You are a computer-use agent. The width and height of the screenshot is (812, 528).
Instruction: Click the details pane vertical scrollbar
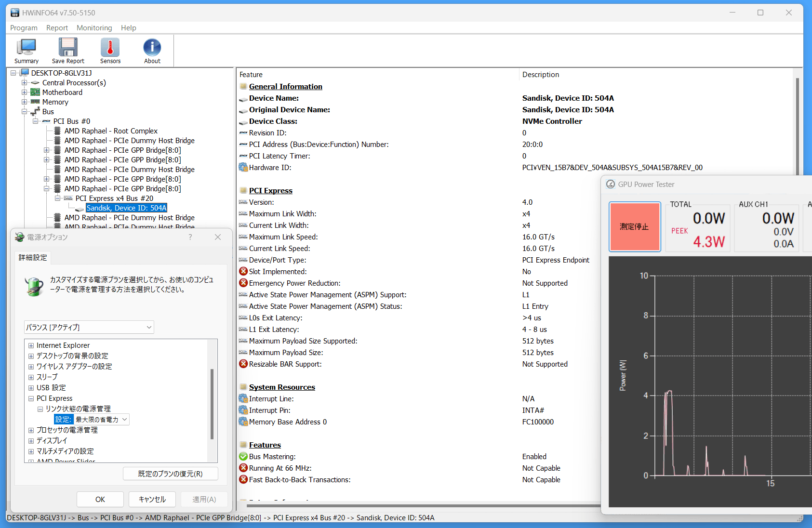pyautogui.click(x=798, y=126)
